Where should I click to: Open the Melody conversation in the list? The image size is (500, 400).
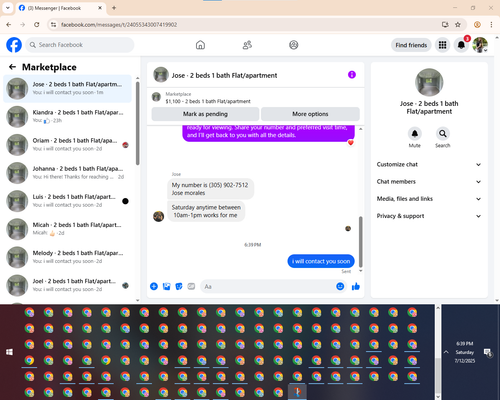(67, 257)
